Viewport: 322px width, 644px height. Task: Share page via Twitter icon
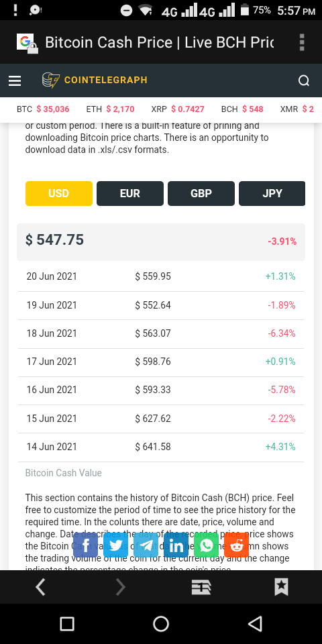(116, 545)
